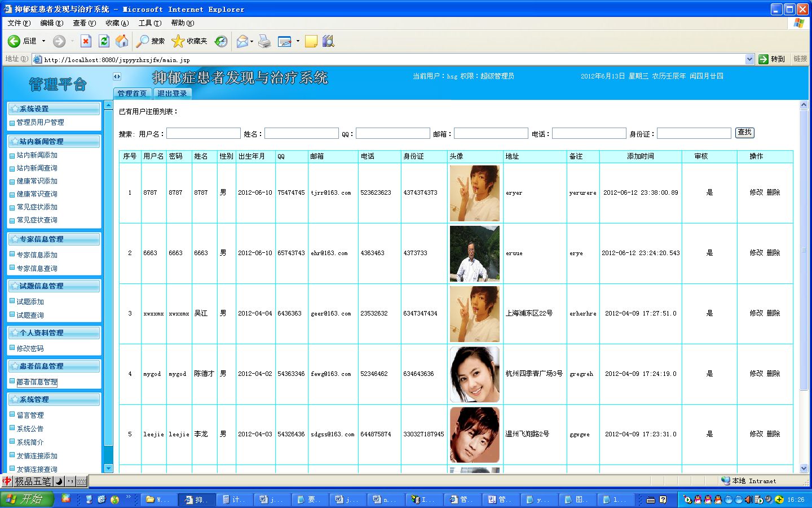The height and width of the screenshot is (508, 812).
Task: Click into the 用户名 search field
Action: pos(204,133)
